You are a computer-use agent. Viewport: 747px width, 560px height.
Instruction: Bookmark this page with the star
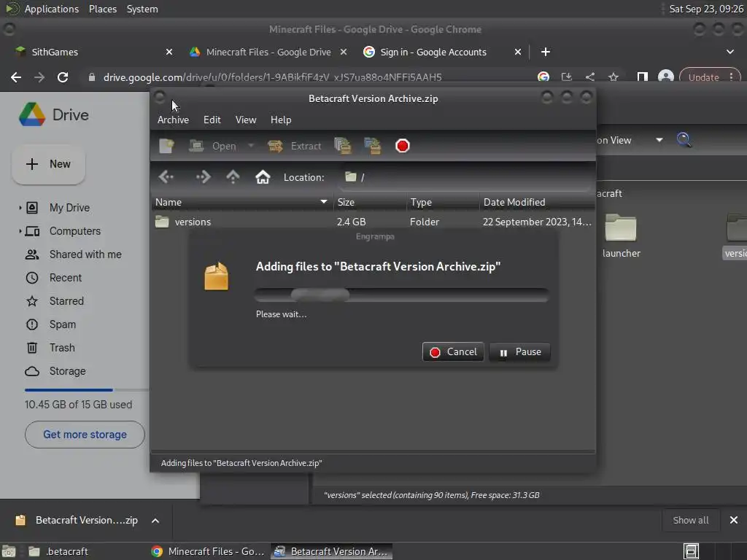pos(613,77)
